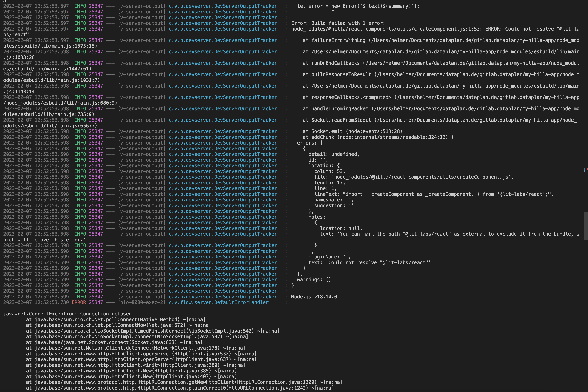Click the [nio-8080-exec-2] thread name
The width and height of the screenshot is (588, 392).
click(142, 302)
